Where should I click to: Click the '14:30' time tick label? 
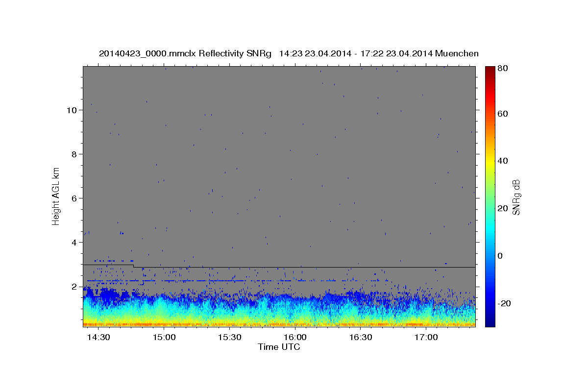[x=98, y=338]
